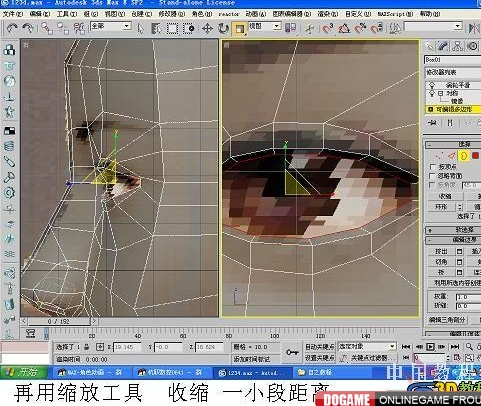Toggle the greyed 按角度 checkbox
Viewport: 481px width, 406px height.
[433, 185]
